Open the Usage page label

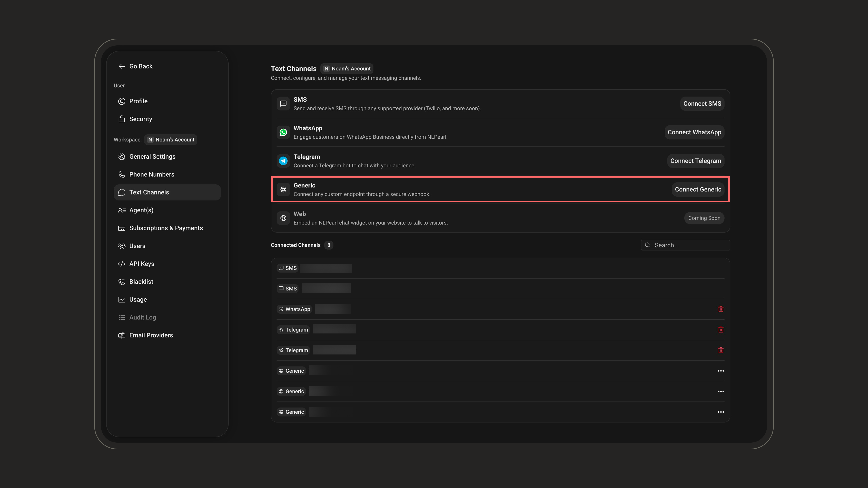click(138, 299)
